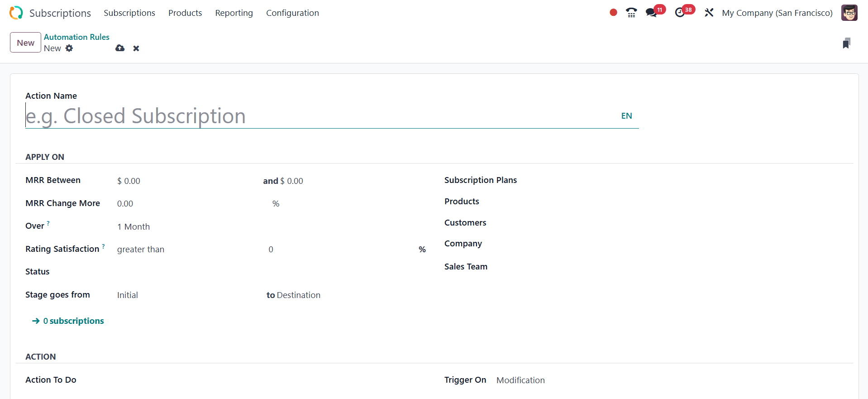This screenshot has width=868, height=399.
Task: Click the bookmark icon at top right
Action: [846, 43]
